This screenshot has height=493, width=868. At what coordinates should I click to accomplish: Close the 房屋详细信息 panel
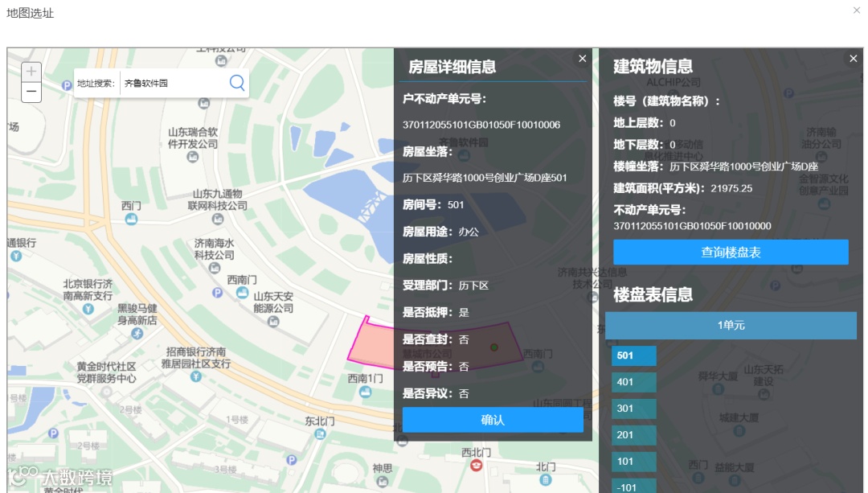click(583, 58)
